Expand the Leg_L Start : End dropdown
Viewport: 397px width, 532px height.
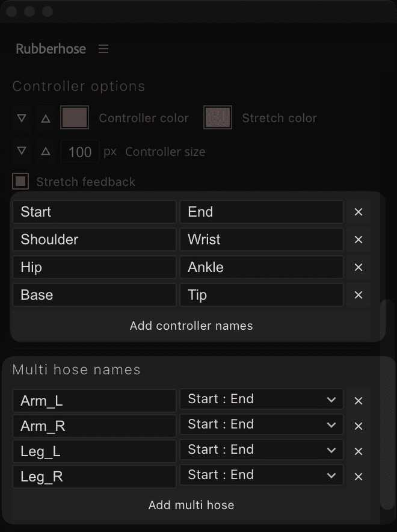[262, 450]
